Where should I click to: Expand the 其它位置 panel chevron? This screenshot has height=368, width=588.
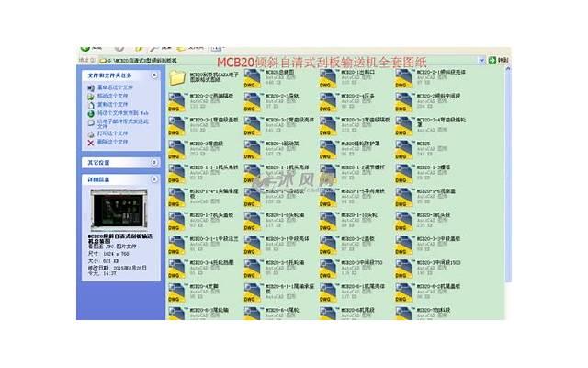coord(154,162)
